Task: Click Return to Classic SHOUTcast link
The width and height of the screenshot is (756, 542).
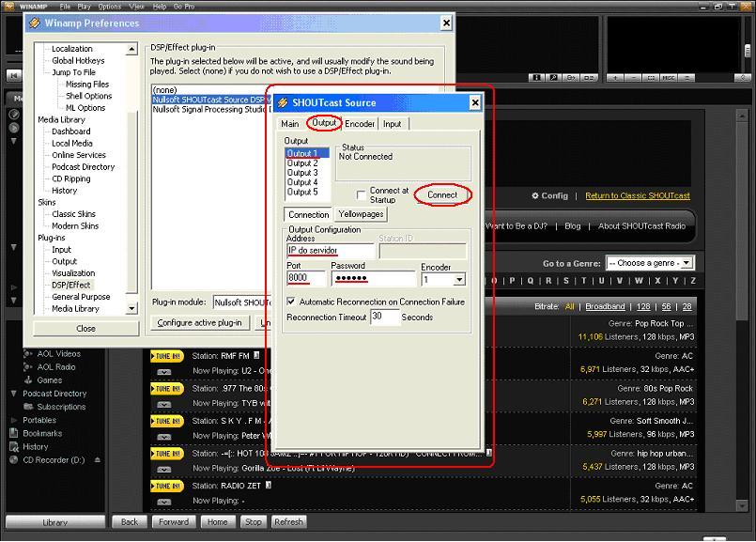Action: (637, 196)
